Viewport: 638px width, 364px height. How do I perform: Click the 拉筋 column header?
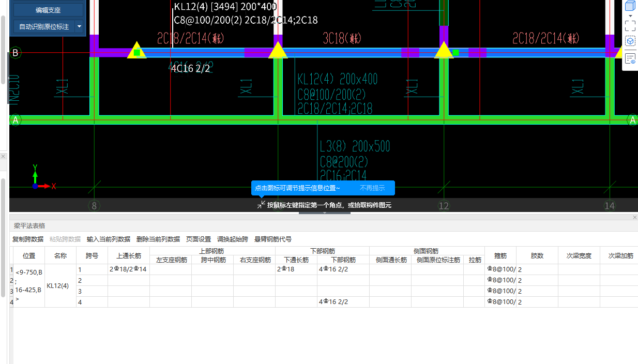click(x=474, y=260)
